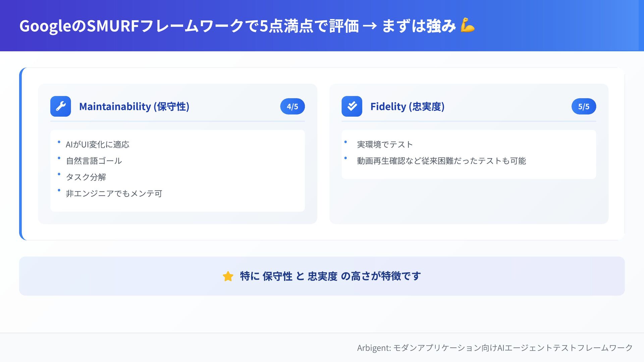Click the yellow star icon in summary banner

click(228, 276)
